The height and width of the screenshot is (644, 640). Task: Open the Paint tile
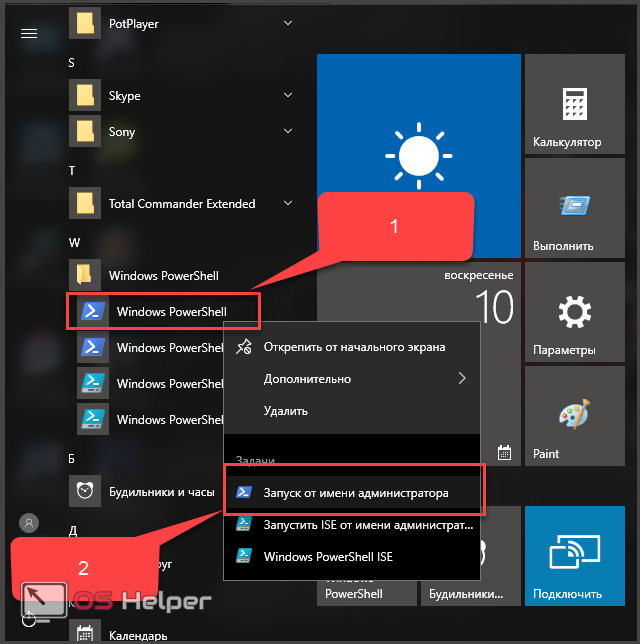pyautogui.click(x=575, y=416)
